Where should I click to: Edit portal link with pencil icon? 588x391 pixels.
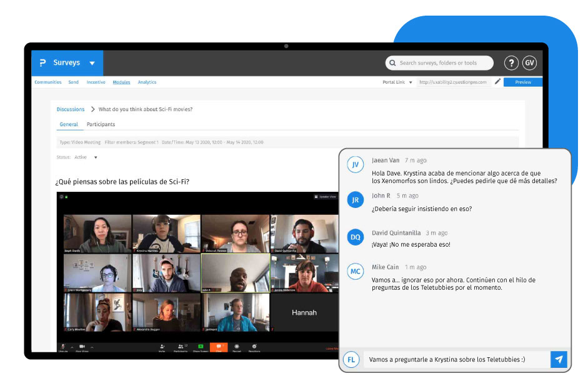497,81
